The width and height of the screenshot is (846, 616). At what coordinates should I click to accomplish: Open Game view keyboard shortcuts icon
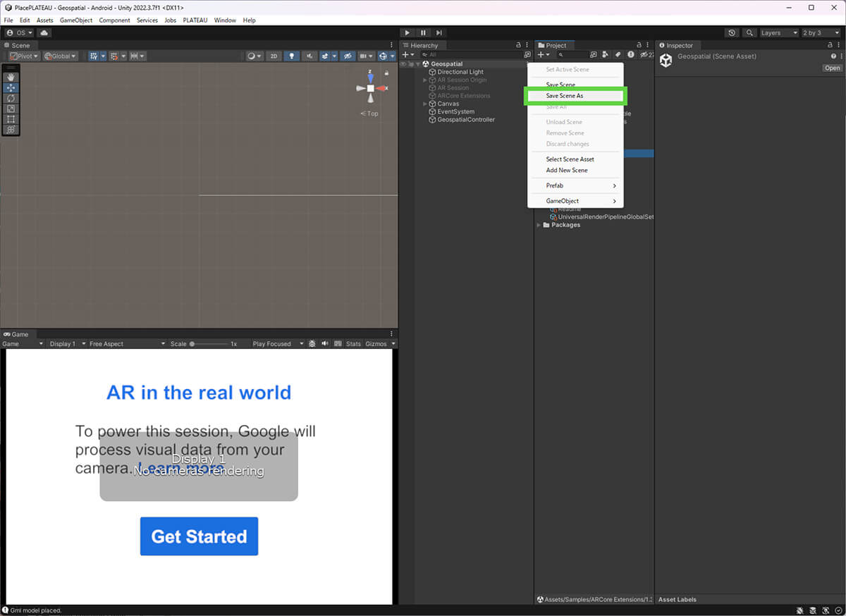click(338, 343)
